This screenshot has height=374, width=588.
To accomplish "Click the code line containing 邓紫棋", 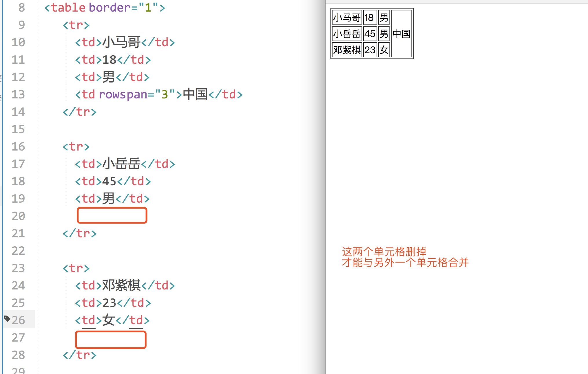I will tap(125, 285).
